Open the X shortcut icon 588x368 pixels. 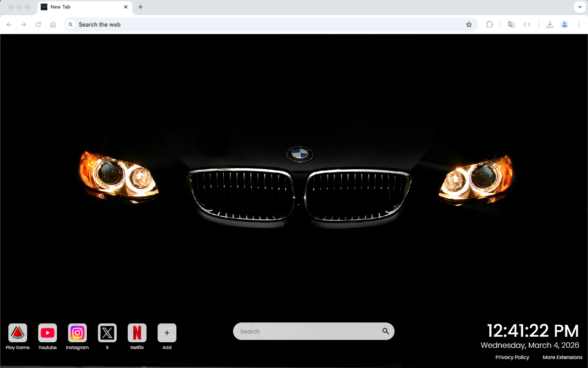click(107, 333)
